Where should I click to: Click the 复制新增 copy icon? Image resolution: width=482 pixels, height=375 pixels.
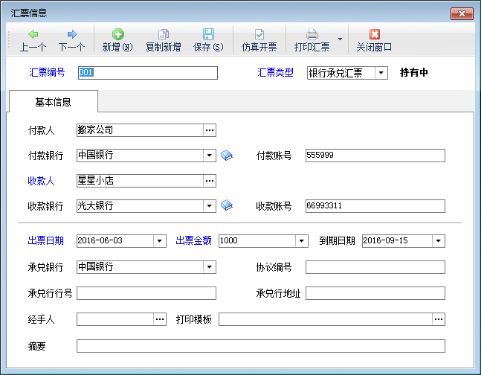coord(163,34)
